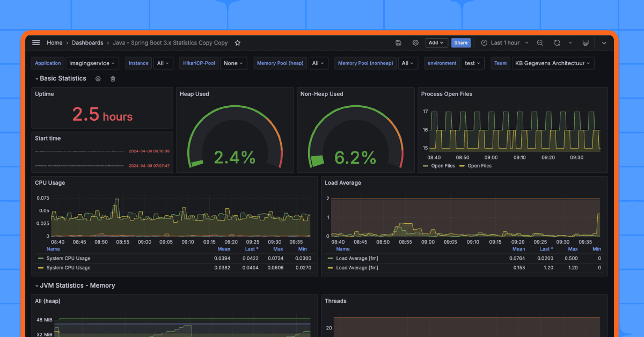The height and width of the screenshot is (337, 644).
Task: Navigate to Home via breadcrumb
Action: point(54,42)
